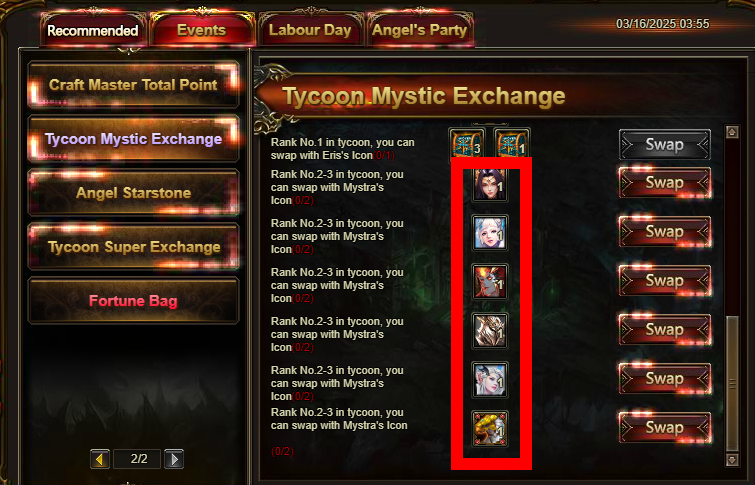Click the treasure chest icon with quantity 1
This screenshot has width=755, height=485.
512,144
